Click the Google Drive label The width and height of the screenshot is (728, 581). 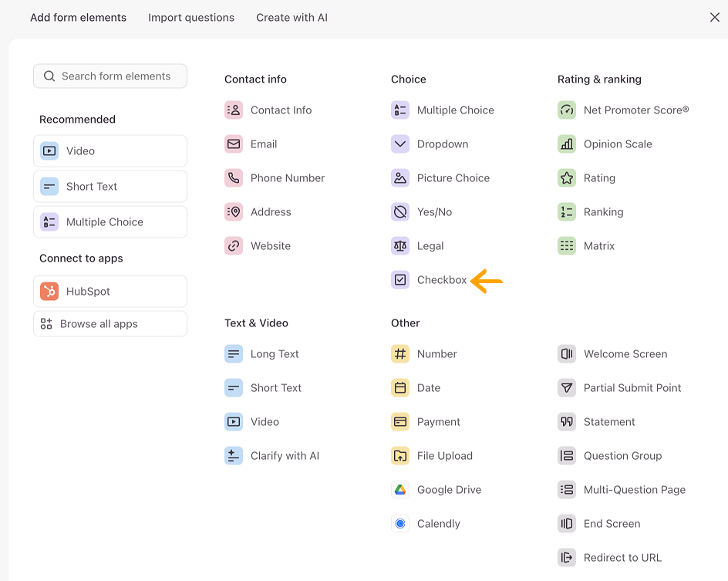[x=449, y=489]
